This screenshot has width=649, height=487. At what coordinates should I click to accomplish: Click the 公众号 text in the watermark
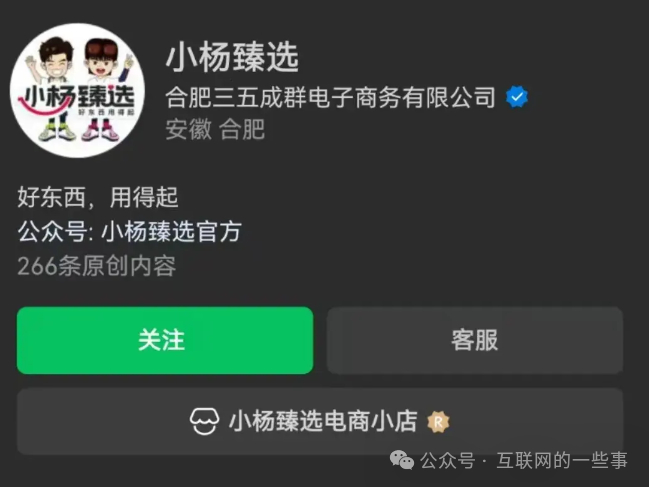[448, 461]
